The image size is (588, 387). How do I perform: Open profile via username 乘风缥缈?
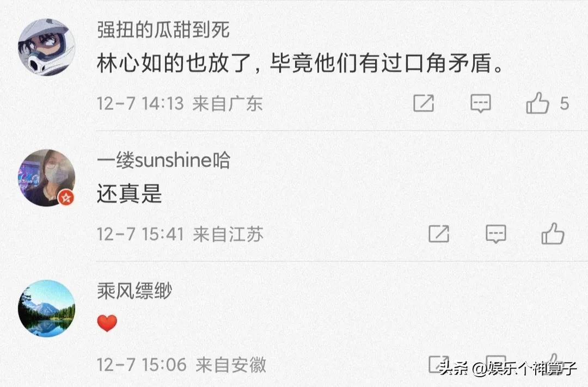click(x=134, y=291)
